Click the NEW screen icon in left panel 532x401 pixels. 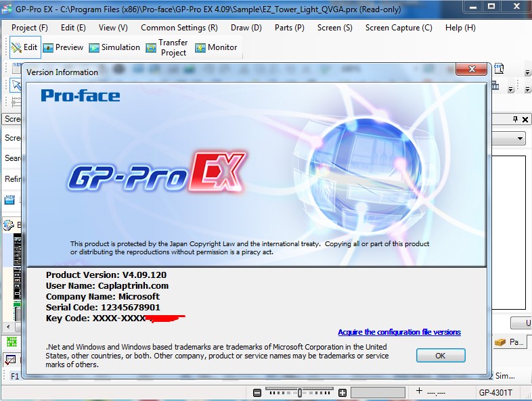pyautogui.click(x=10, y=199)
